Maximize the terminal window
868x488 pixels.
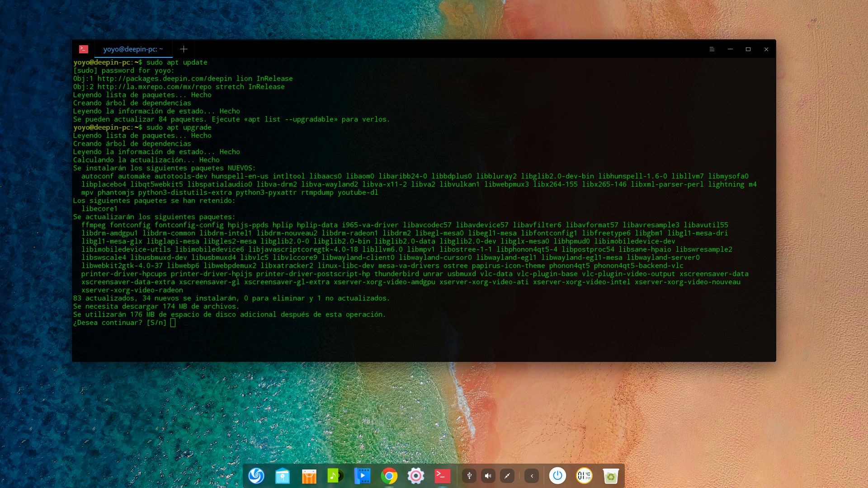click(x=748, y=49)
